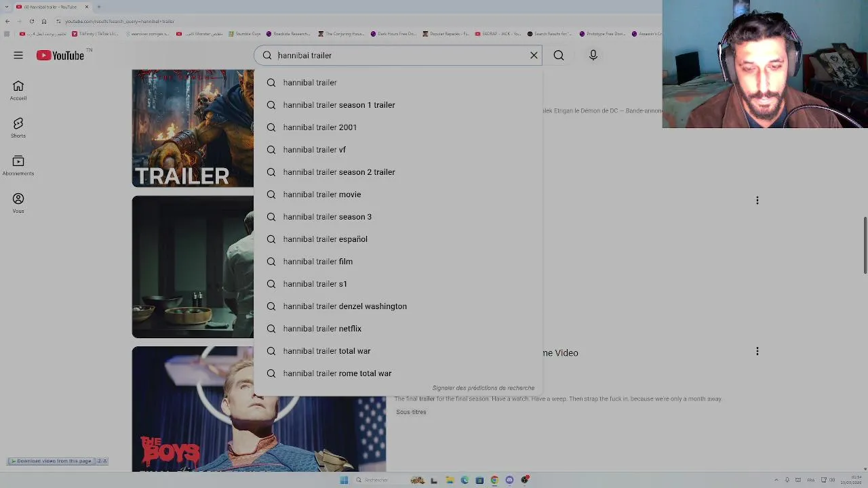Click the browser home button
Viewport: 868px width, 488px height.
[44, 21]
